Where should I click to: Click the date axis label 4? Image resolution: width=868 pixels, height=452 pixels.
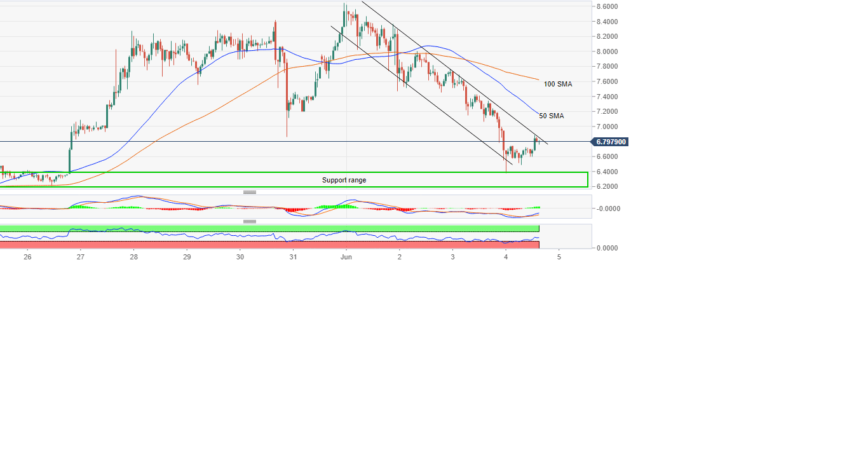[506, 257]
